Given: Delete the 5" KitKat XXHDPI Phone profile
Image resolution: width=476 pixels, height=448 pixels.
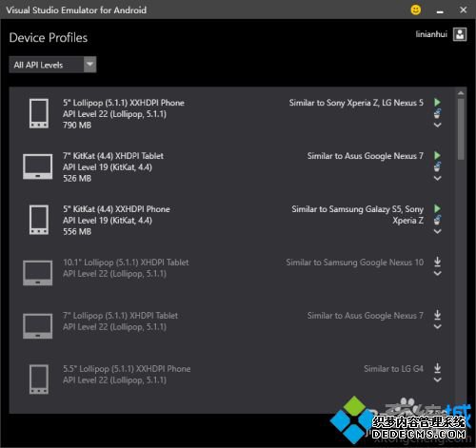Looking at the screenshot, I should click(x=437, y=220).
